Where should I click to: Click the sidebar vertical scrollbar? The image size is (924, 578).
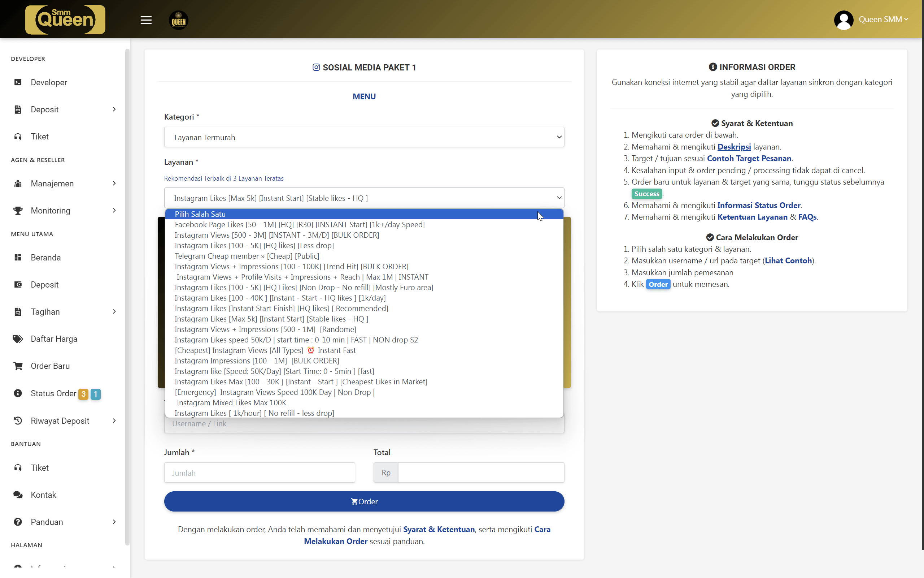click(x=127, y=296)
